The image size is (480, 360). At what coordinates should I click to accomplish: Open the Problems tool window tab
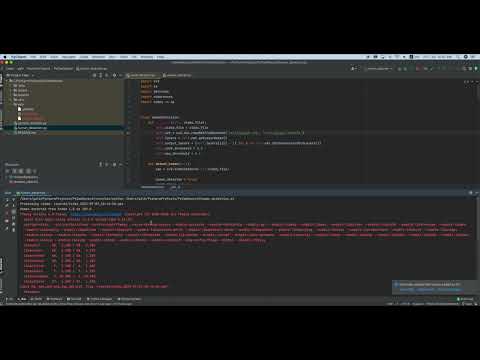pyautogui.click(x=55, y=299)
